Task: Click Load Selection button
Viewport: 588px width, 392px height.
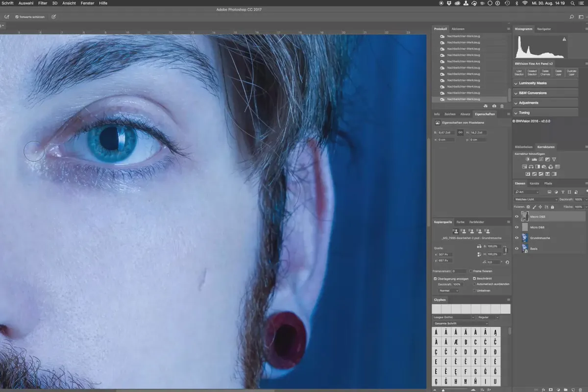Action: 519,73
